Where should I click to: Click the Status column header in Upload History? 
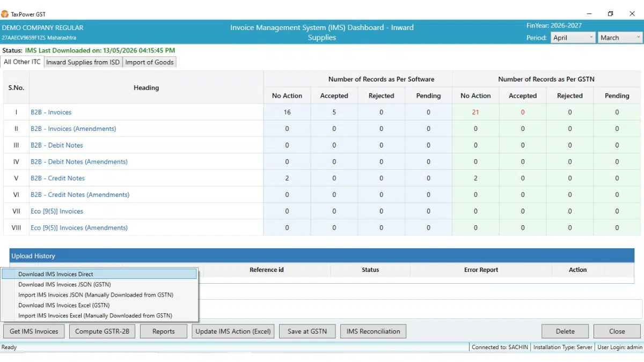coord(370,270)
